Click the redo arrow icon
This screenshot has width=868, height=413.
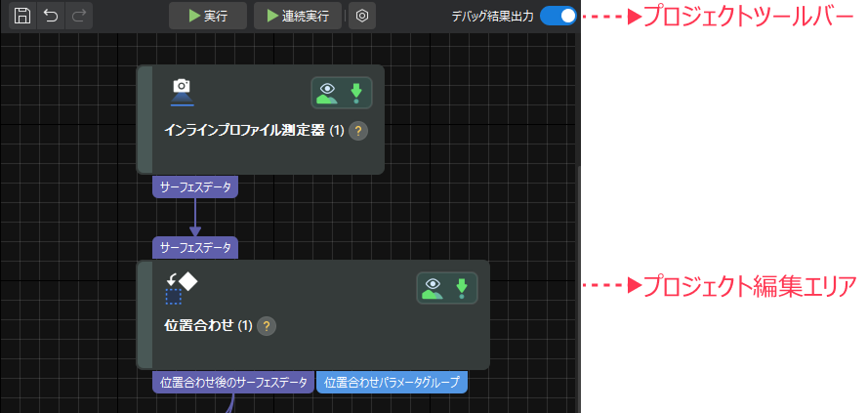[x=79, y=16]
